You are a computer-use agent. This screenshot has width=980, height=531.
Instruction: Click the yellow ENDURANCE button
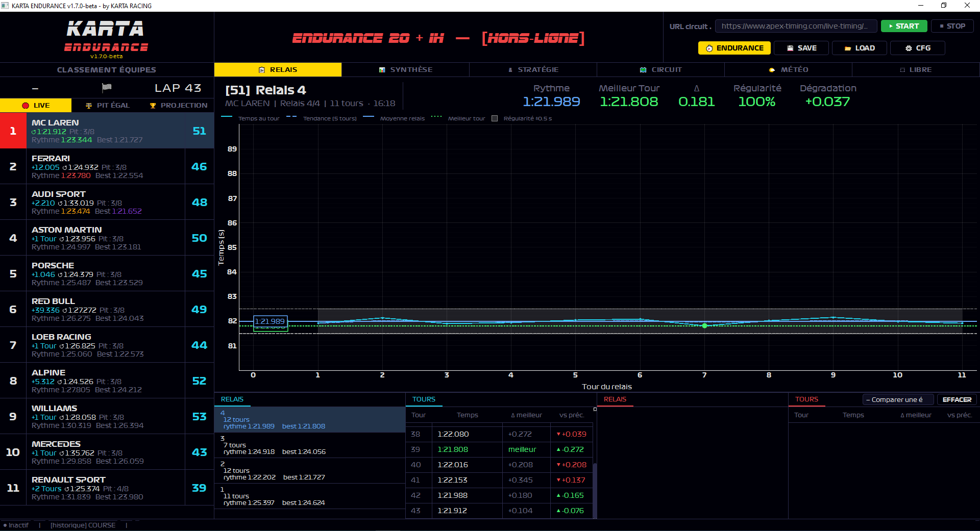[x=734, y=48]
